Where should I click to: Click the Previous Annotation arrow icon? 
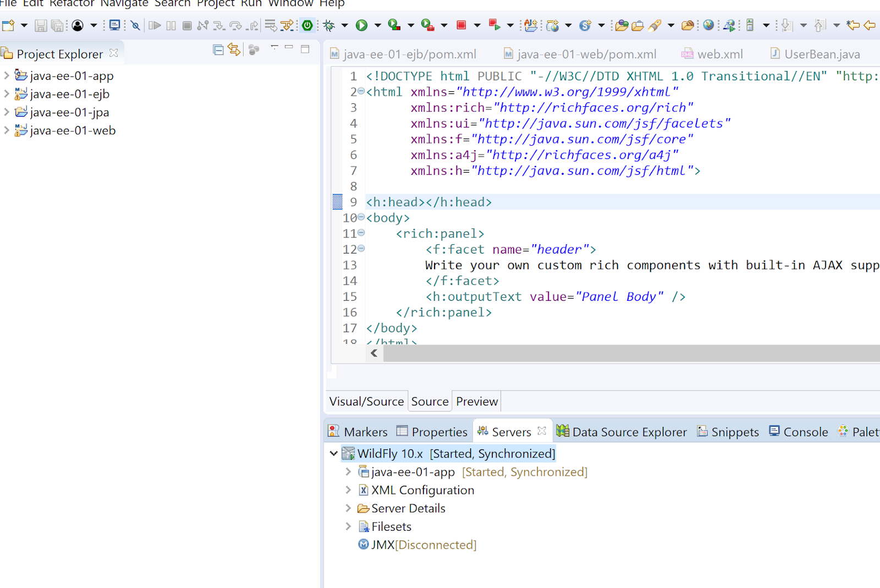pyautogui.click(x=820, y=25)
